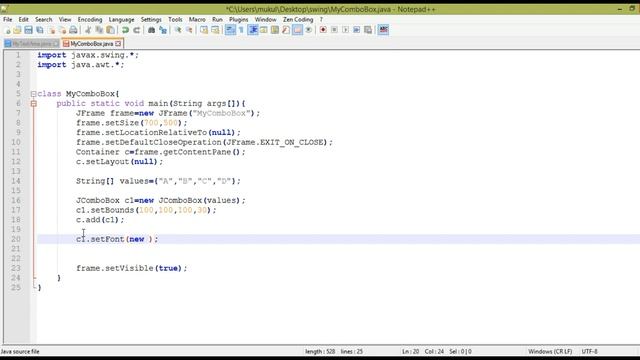Select the MyComboBox.java tab
The height and width of the screenshot is (360, 640).
coord(91,44)
